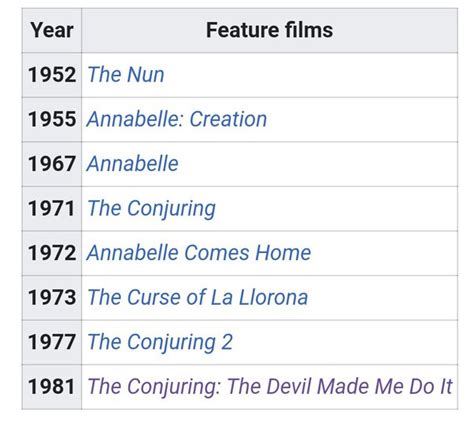Click the Annabelle film link

[132, 164]
